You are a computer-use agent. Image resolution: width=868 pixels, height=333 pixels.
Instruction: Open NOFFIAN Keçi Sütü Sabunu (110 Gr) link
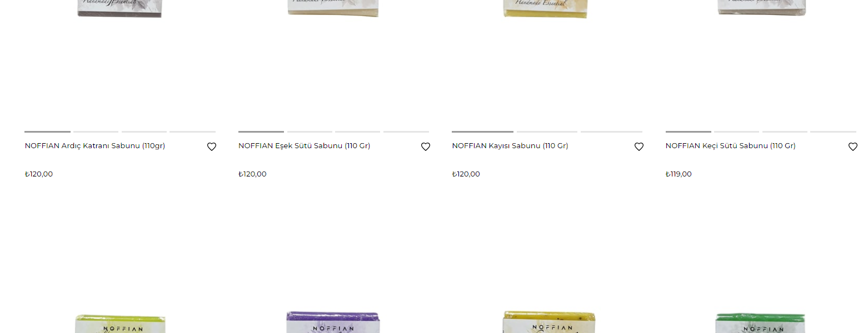pyautogui.click(x=731, y=146)
